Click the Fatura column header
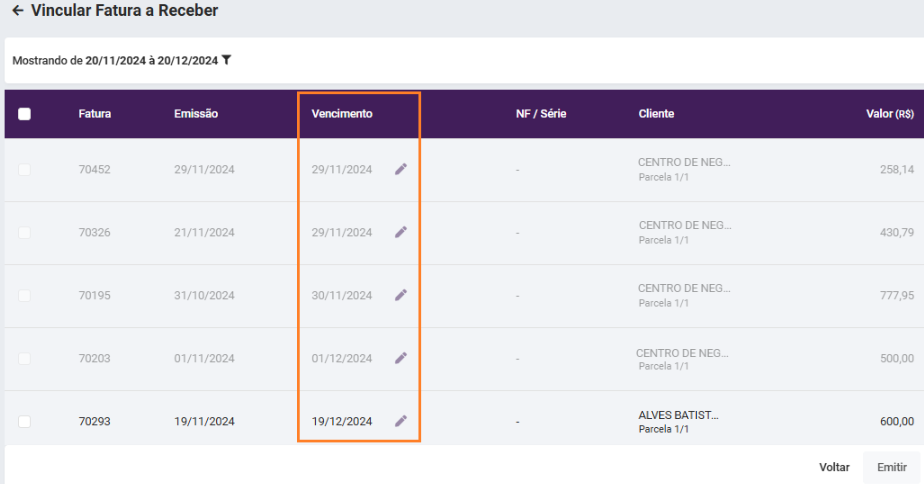 [95, 114]
